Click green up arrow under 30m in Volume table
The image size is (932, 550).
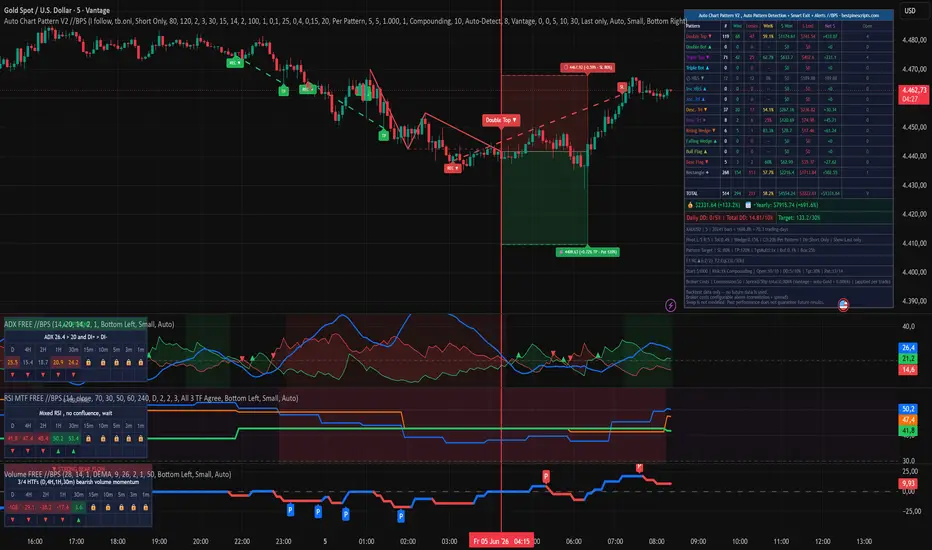(x=78, y=520)
